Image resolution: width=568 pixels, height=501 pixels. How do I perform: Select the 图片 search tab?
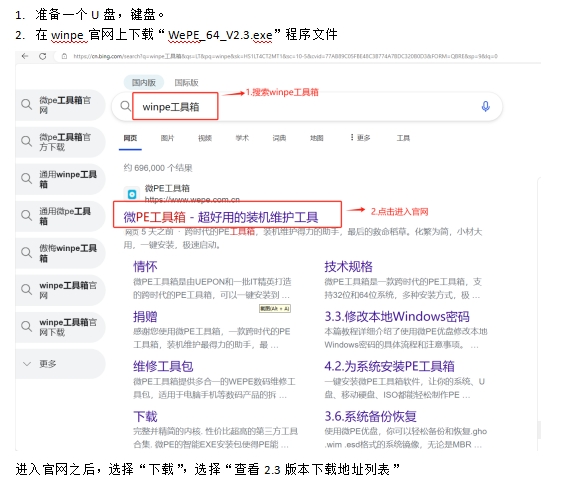click(167, 138)
